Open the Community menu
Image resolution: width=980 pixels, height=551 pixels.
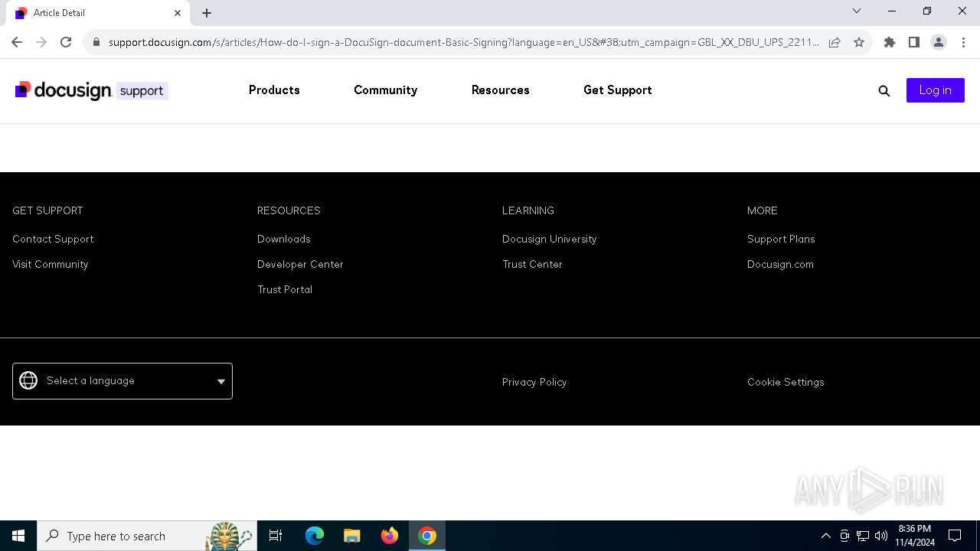385,90
